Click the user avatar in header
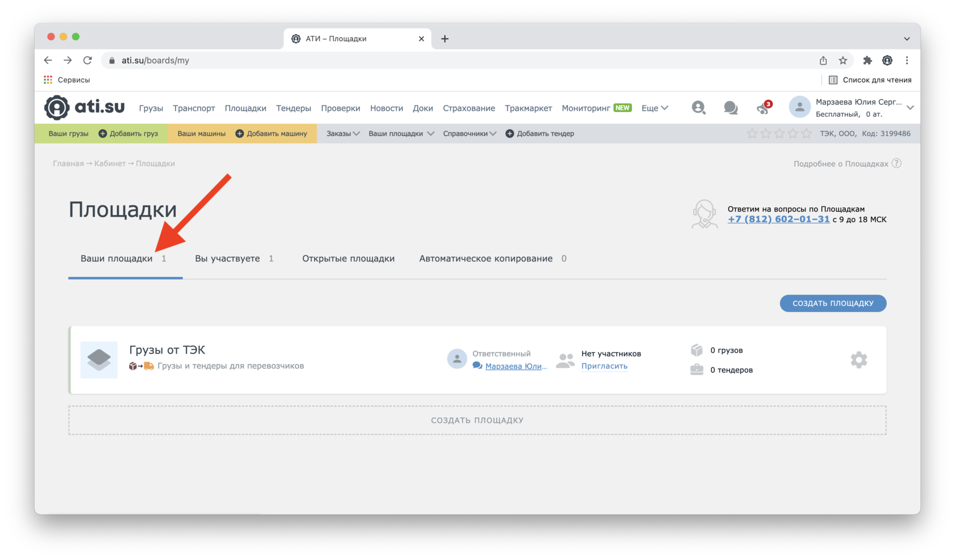Viewport: 955px width, 560px height. (x=799, y=107)
